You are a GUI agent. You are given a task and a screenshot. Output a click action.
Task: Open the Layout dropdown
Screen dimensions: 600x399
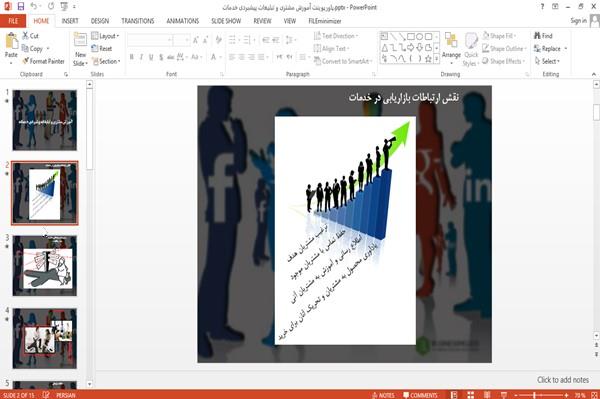click(105, 36)
